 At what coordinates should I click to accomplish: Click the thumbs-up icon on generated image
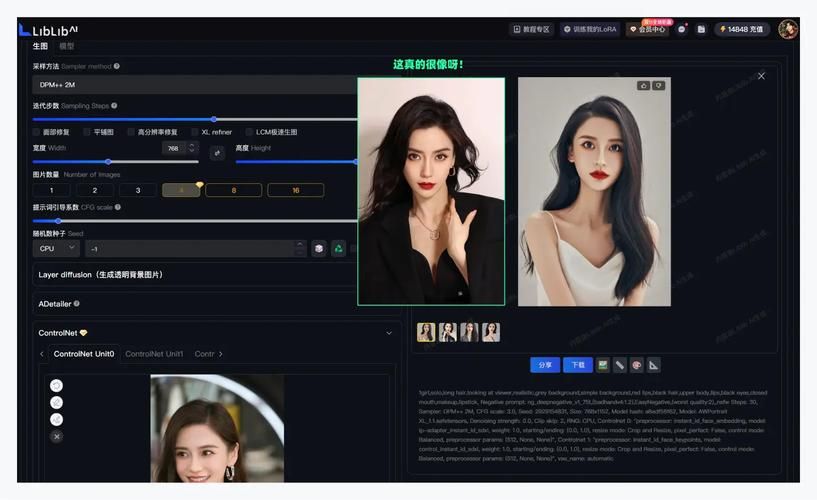pyautogui.click(x=643, y=85)
